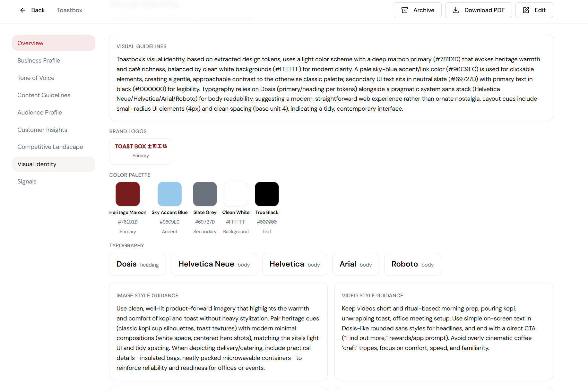Screen dimensions: 588x391
Task: Open Edit mode for the profile
Action: 534,10
